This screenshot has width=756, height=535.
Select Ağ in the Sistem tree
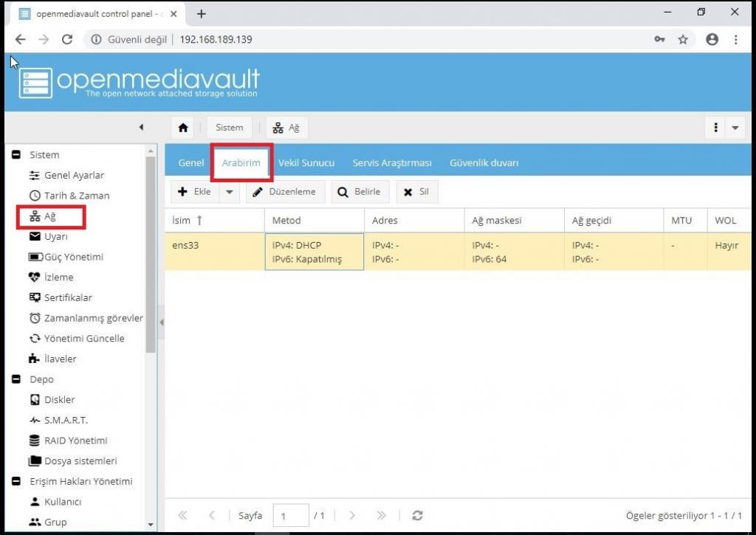pyautogui.click(x=43, y=216)
